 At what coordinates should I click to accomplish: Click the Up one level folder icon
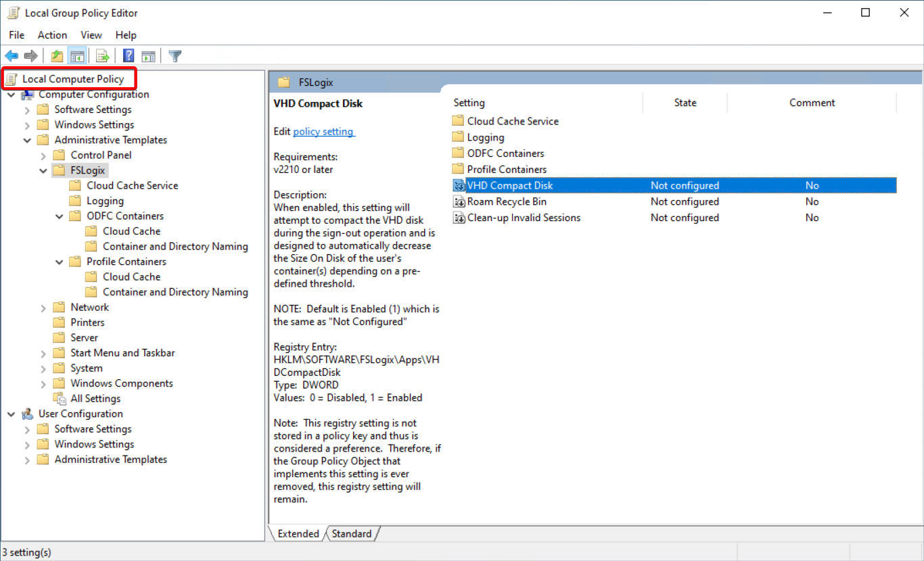click(57, 55)
